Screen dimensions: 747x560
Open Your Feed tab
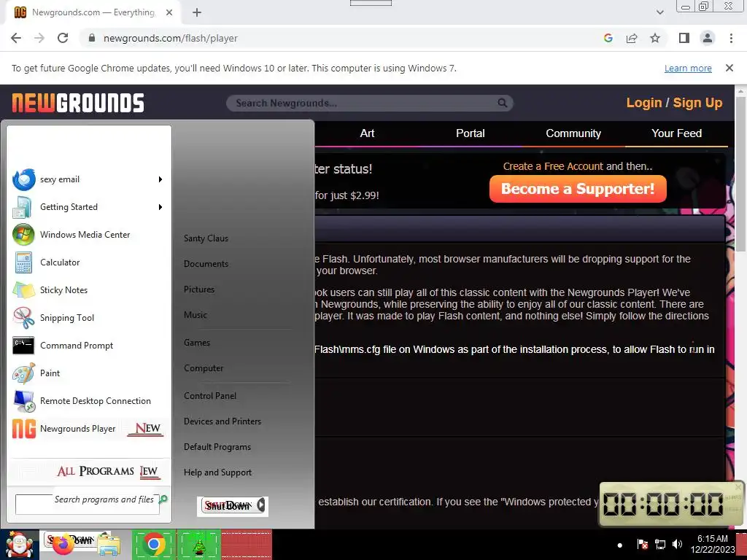click(x=676, y=133)
